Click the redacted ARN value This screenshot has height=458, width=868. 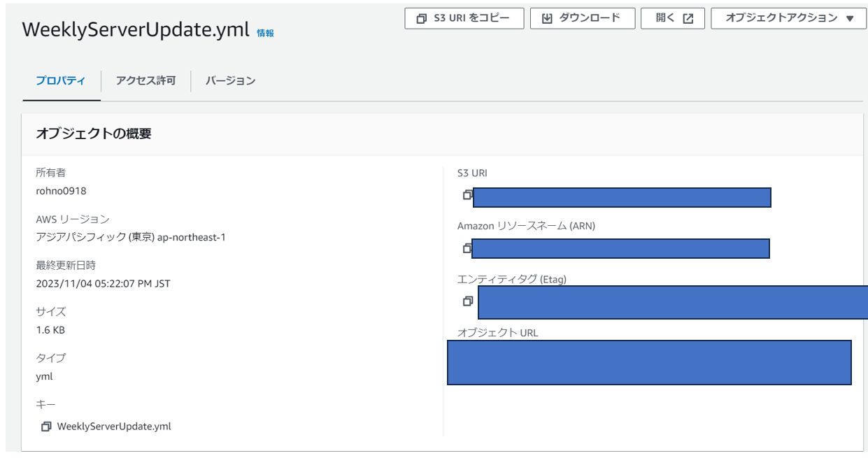click(620, 248)
